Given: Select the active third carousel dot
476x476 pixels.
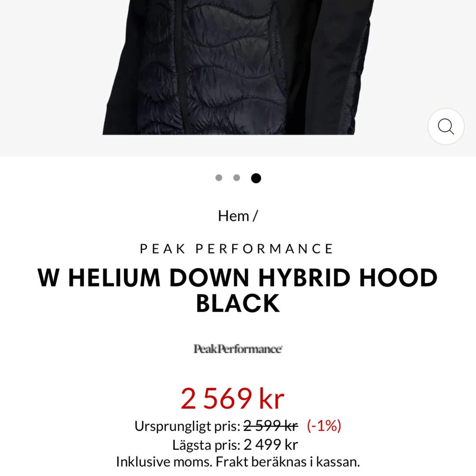Looking at the screenshot, I should 256,178.
